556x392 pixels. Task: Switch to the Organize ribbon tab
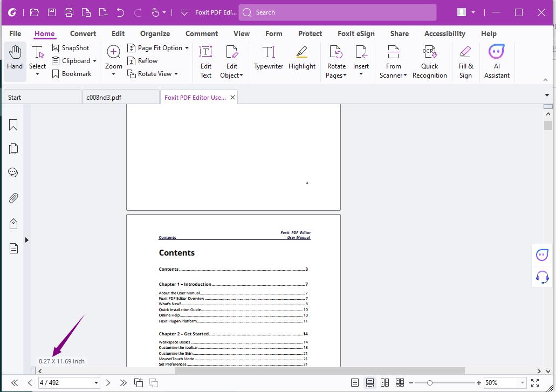coord(155,33)
